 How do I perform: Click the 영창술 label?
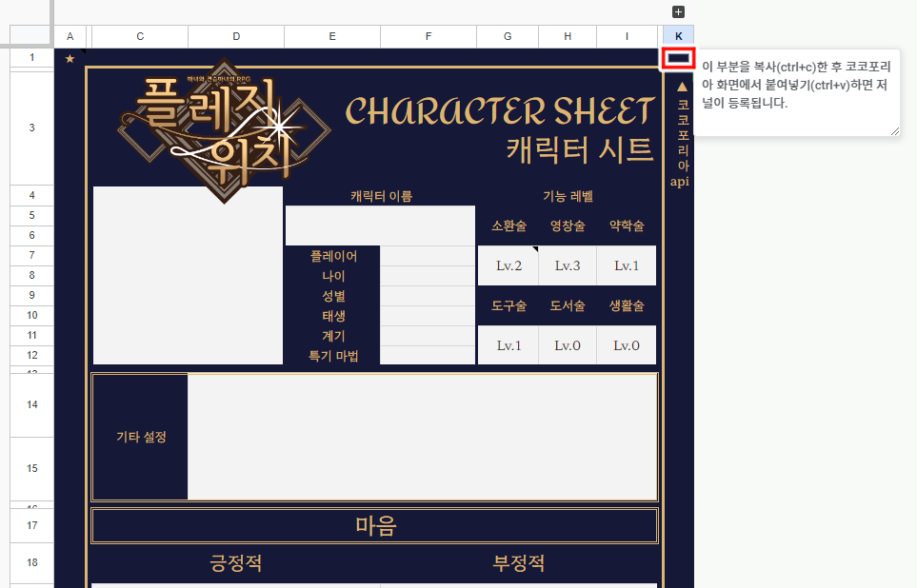(568, 225)
